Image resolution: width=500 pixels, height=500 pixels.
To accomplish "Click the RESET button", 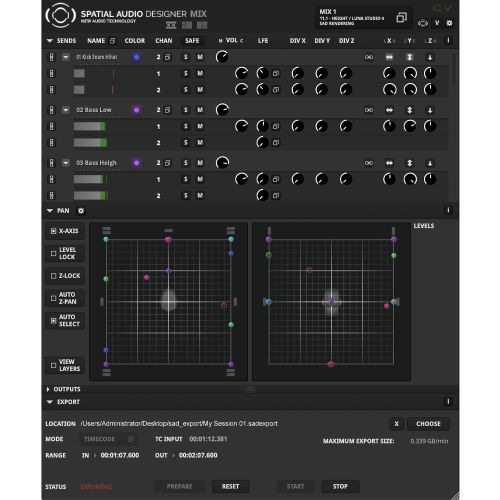I will pyautogui.click(x=230, y=486).
